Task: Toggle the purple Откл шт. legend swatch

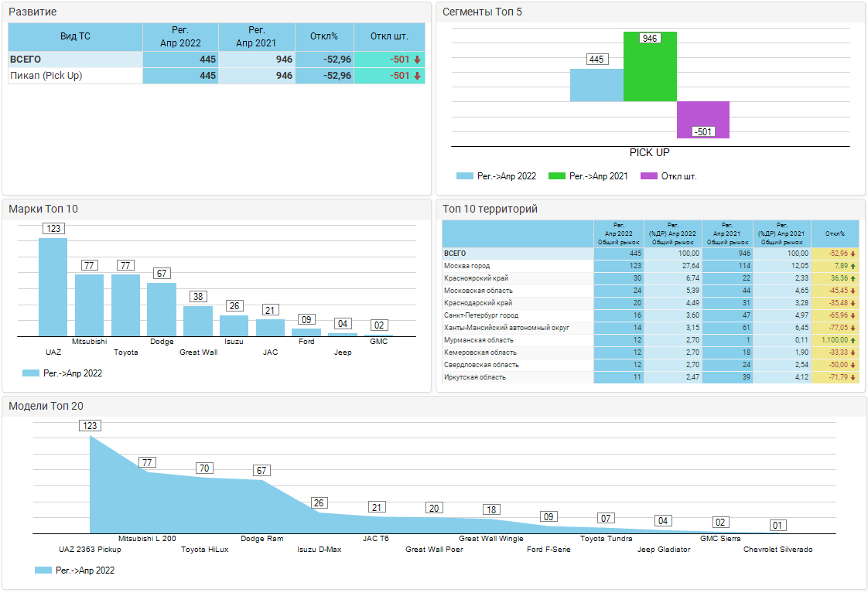Action: [649, 176]
